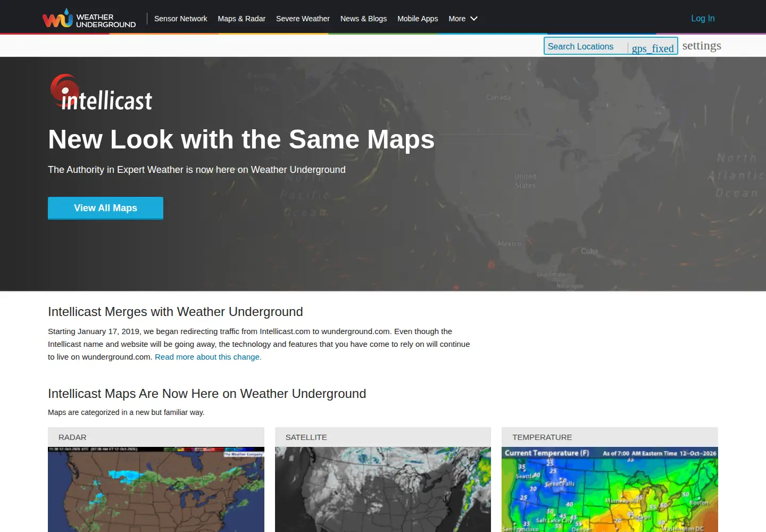
Task: Click the gps_fixed location icon
Action: (x=653, y=48)
